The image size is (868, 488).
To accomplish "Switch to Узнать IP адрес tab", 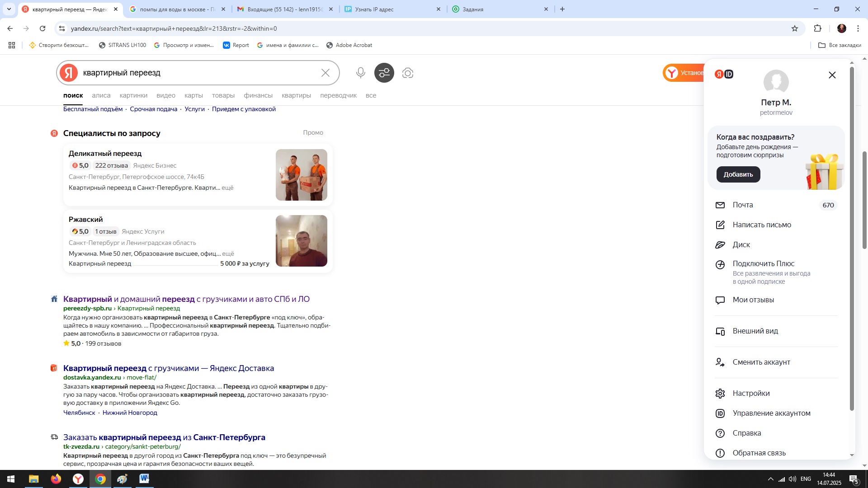I will [x=392, y=9].
